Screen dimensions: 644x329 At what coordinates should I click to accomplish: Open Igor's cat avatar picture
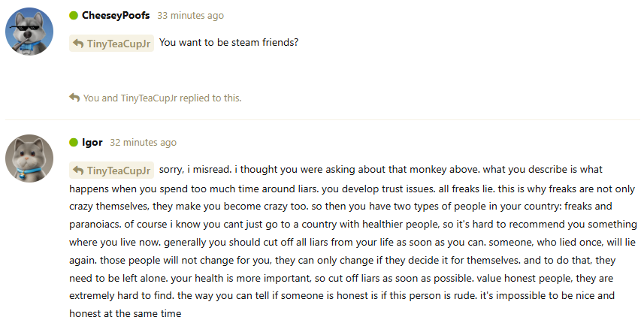click(29, 158)
